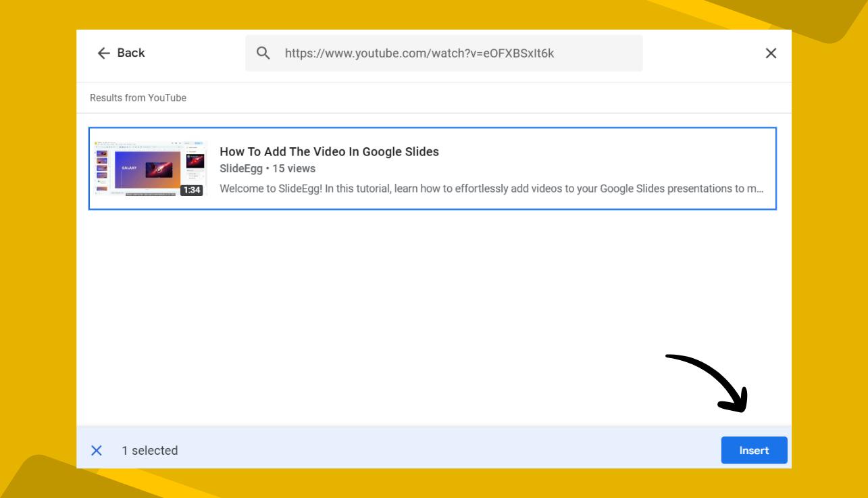This screenshot has width=868, height=498.
Task: Click the YouTube URL search input field
Action: pyautogui.click(x=444, y=53)
